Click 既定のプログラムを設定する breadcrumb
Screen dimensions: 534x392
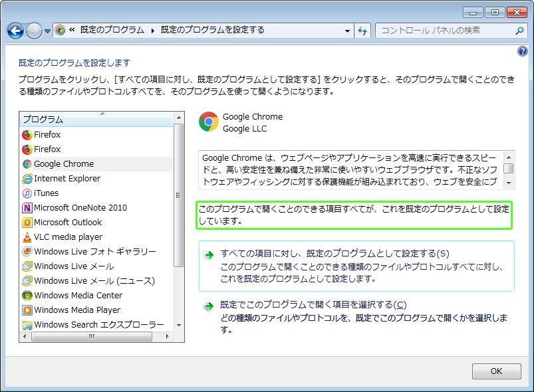pyautogui.click(x=212, y=30)
